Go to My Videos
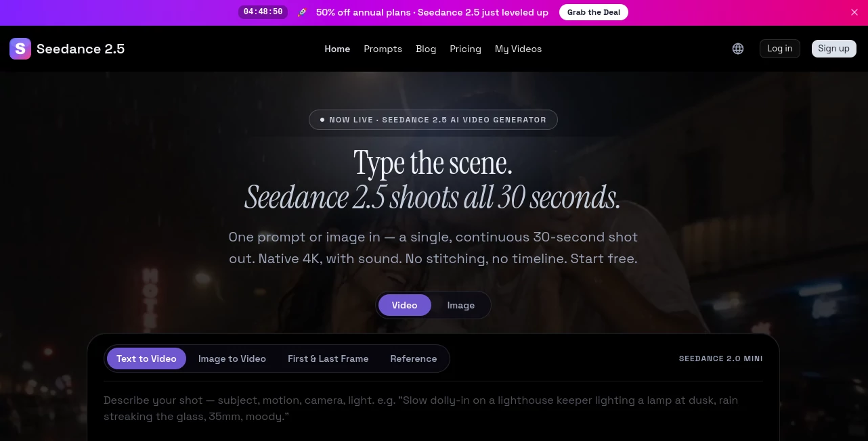Viewport: 868px width, 441px height. 518,49
